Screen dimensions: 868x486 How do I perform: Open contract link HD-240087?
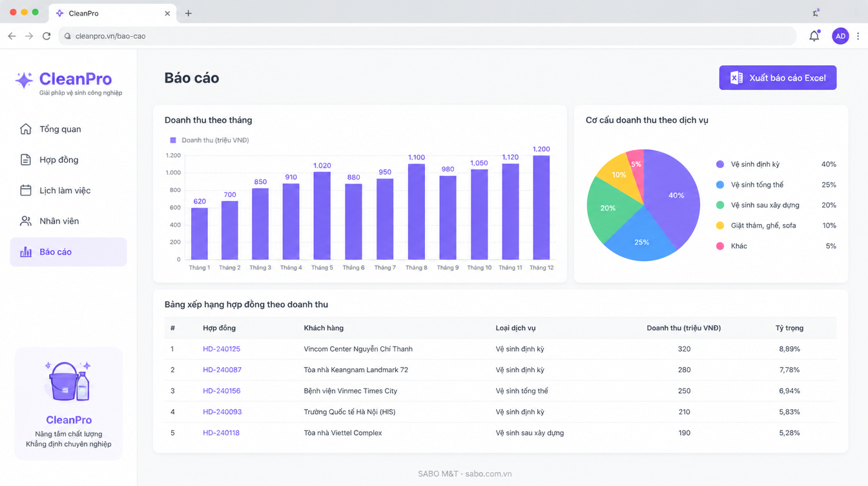point(222,370)
